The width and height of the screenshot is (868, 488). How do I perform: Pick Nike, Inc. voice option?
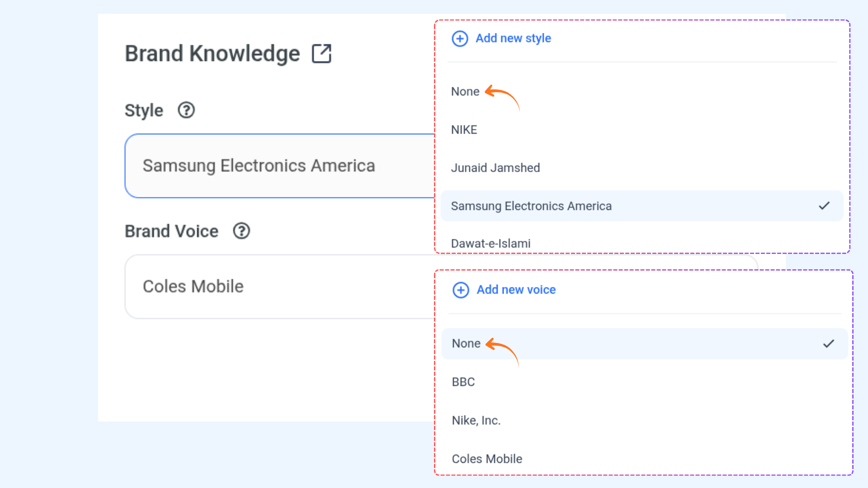tap(476, 421)
